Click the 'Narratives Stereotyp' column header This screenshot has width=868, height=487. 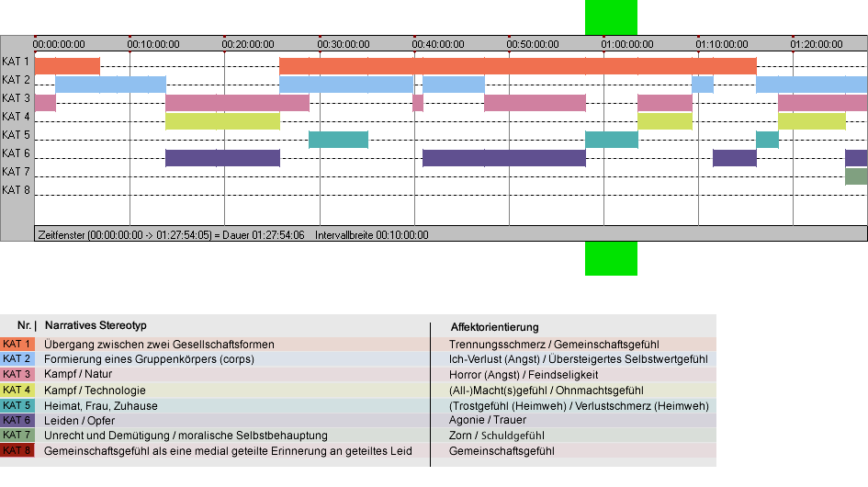(96, 325)
